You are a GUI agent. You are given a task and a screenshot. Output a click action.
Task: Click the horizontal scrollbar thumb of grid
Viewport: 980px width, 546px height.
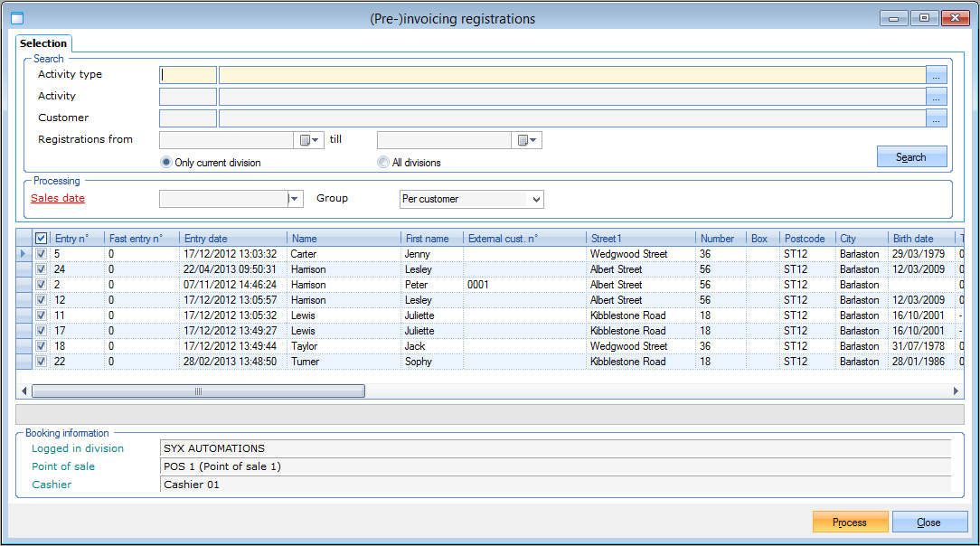click(198, 391)
